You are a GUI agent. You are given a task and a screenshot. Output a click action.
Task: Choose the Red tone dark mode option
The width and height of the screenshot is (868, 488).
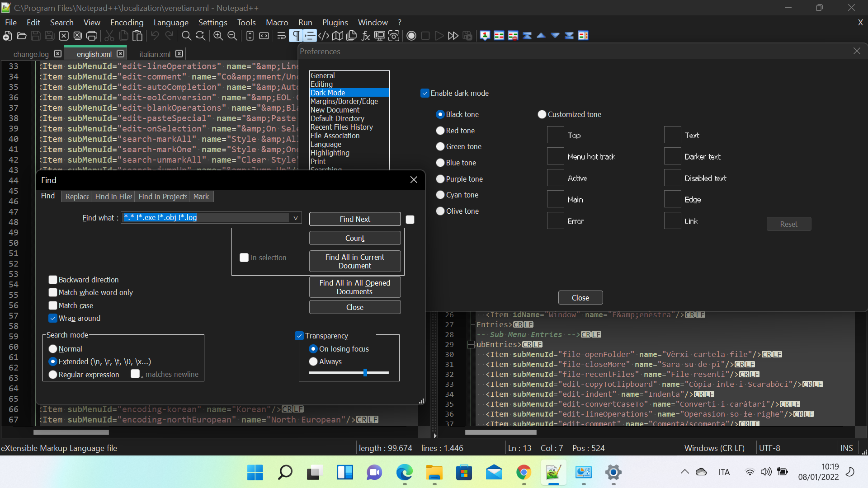[x=440, y=130]
